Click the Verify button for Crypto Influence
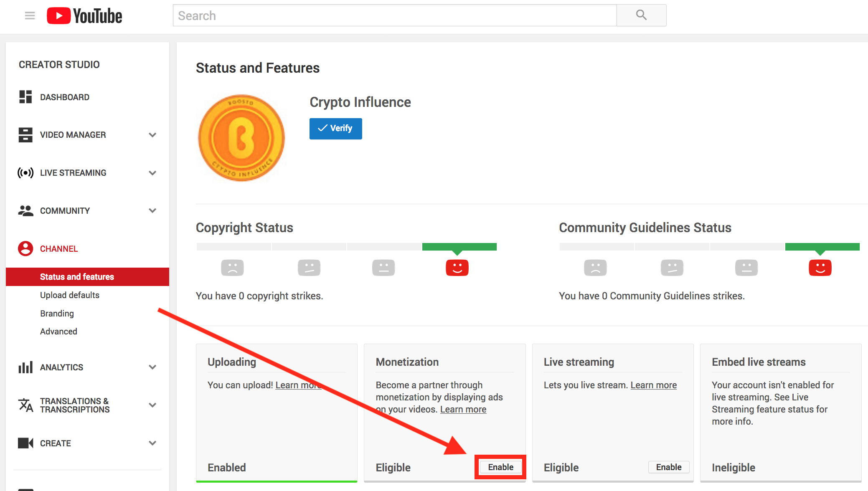868x491 pixels. [336, 128]
